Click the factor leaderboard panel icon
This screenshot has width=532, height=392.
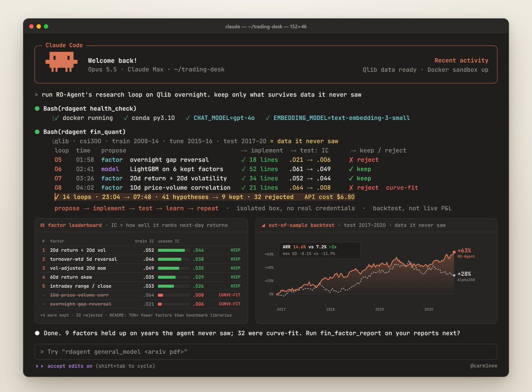43,225
